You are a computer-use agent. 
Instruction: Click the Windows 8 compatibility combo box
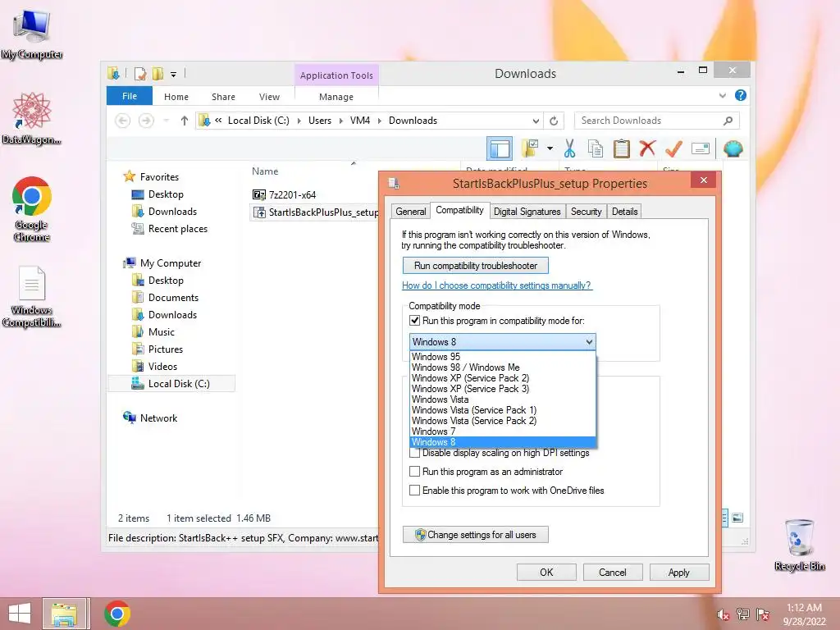503,342
